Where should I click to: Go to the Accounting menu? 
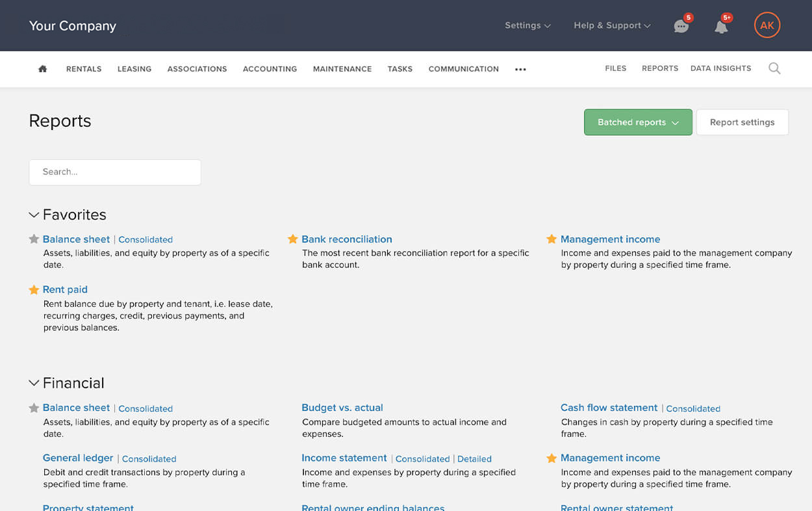(x=270, y=69)
